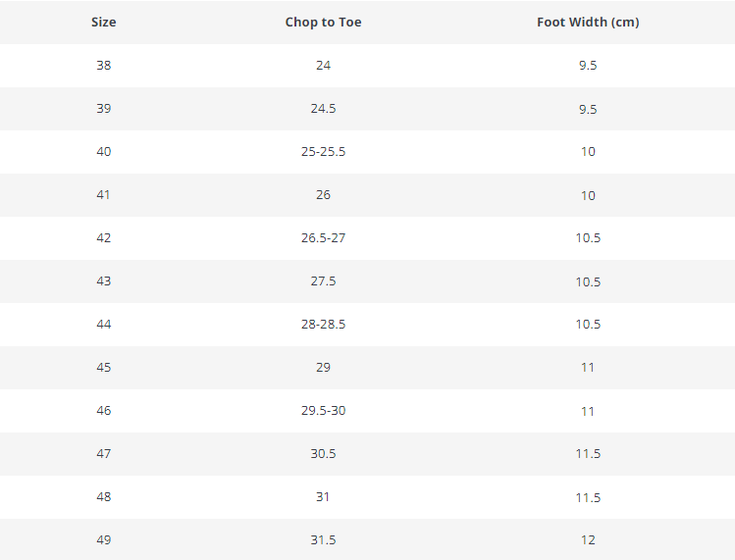Click the 28-28.5 length cell

click(x=323, y=324)
